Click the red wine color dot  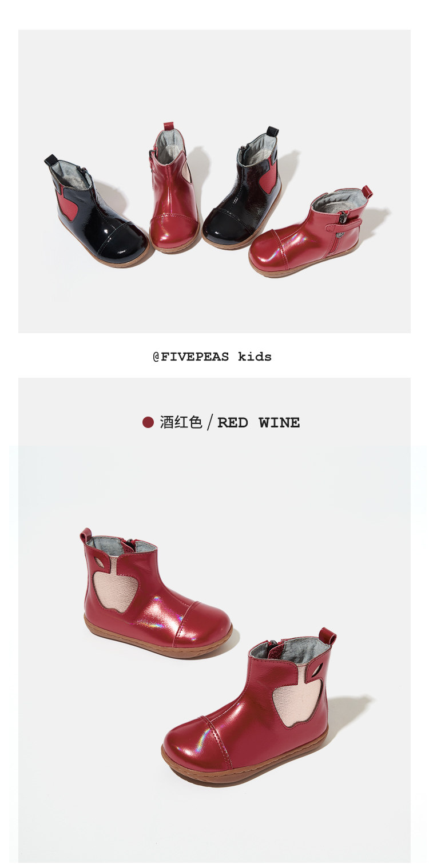(x=148, y=422)
